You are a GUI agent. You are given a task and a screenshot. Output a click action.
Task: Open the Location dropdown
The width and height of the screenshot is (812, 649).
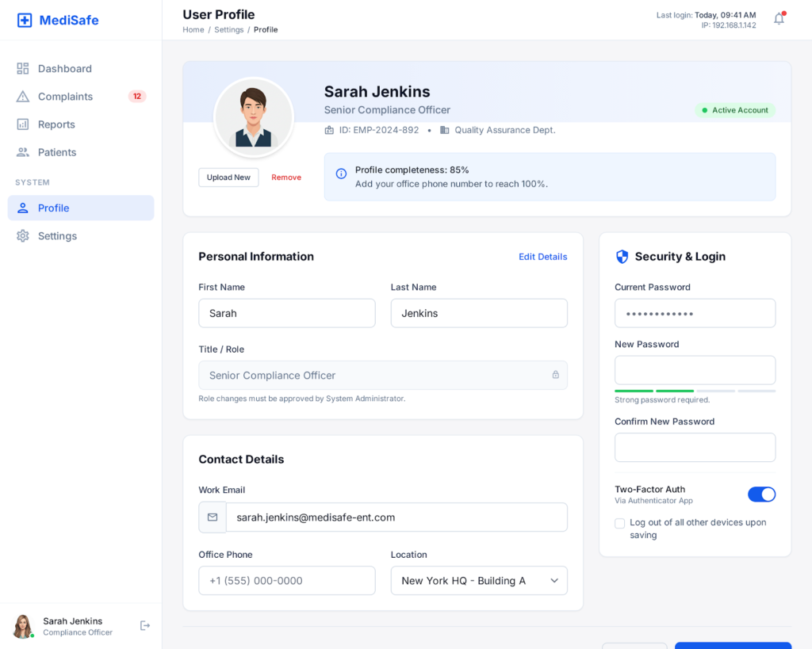click(479, 581)
